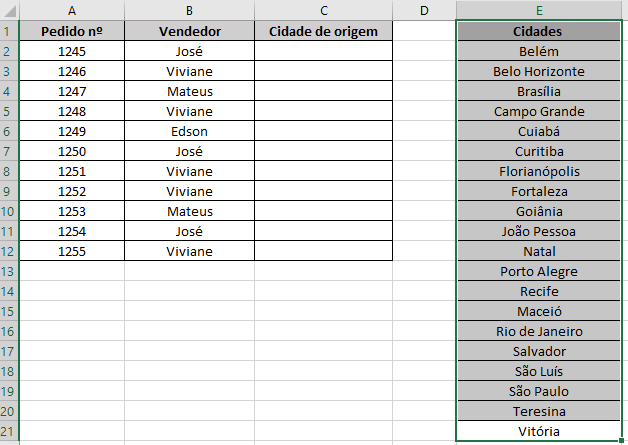
Task: Select column B header
Action: click(189, 11)
